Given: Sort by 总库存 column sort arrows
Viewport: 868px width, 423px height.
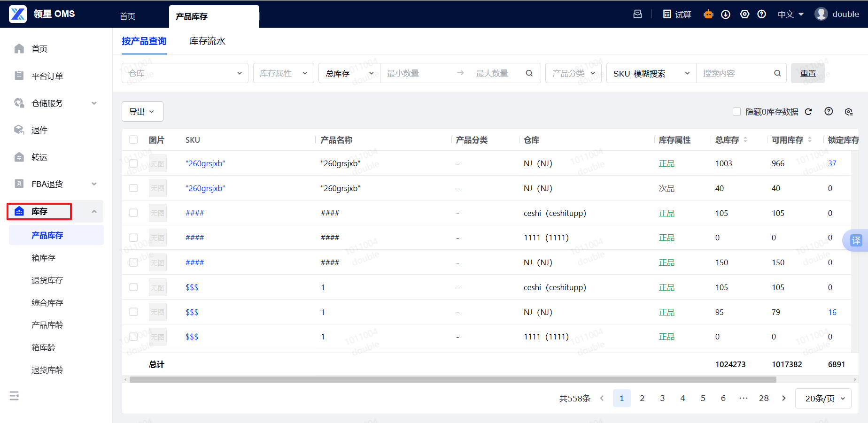Looking at the screenshot, I should click(x=745, y=140).
